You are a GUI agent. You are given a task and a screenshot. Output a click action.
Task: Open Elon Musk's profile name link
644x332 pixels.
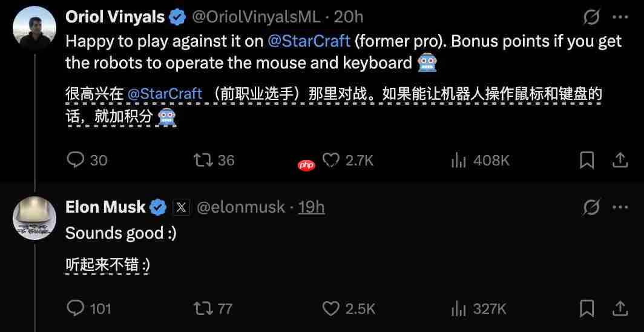[105, 207]
